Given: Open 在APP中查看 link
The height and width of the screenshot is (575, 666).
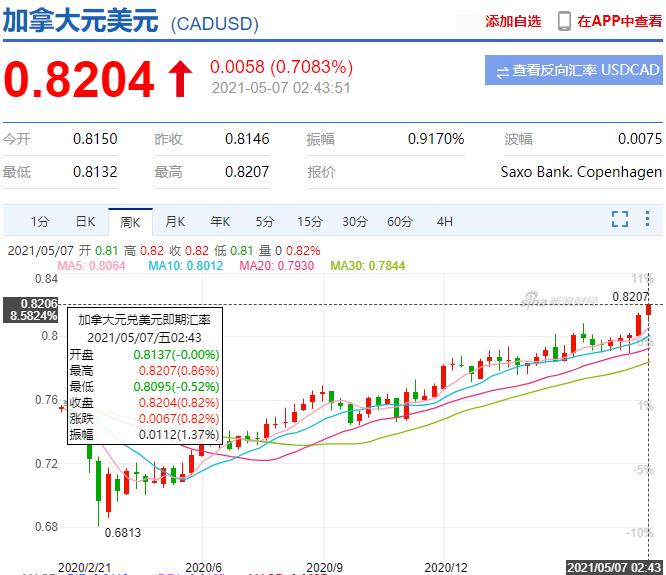Looking at the screenshot, I should pos(619,21).
